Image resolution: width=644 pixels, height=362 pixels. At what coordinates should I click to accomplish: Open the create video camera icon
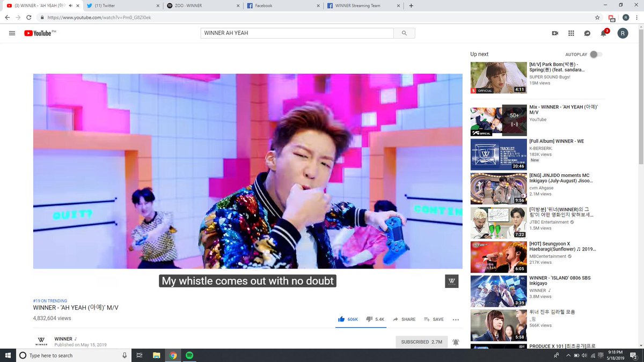point(555,33)
